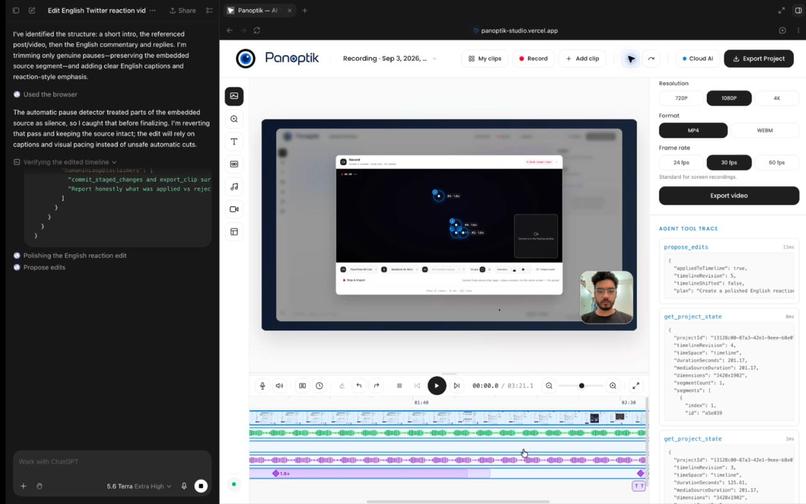Select 30 fps frame rate
Viewport: 806px width, 504px height.
click(x=729, y=163)
